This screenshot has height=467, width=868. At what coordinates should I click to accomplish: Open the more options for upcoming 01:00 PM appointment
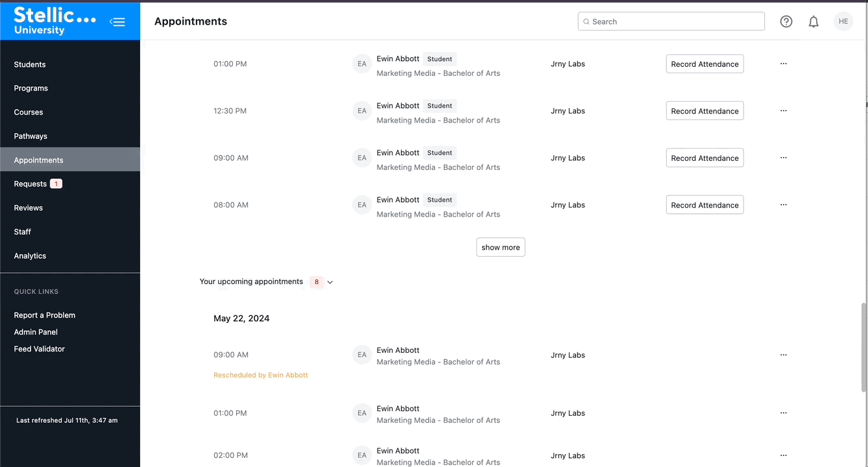tap(783, 413)
